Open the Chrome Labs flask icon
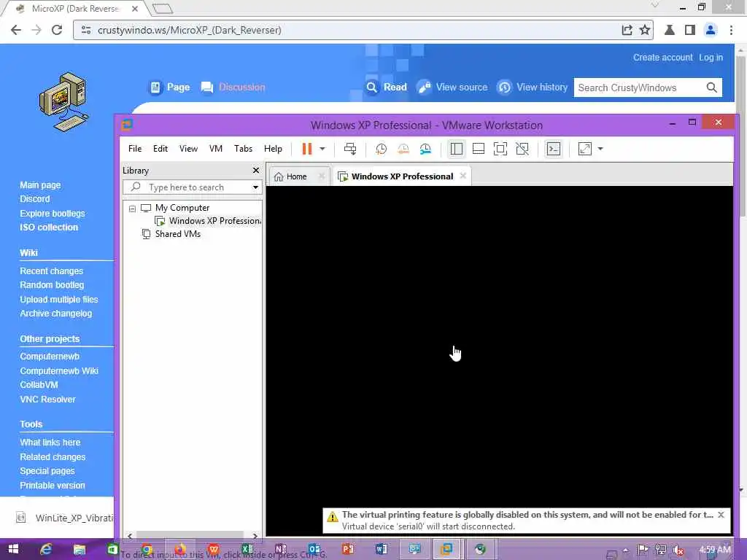Screen dimensions: 747x560 click(x=670, y=30)
